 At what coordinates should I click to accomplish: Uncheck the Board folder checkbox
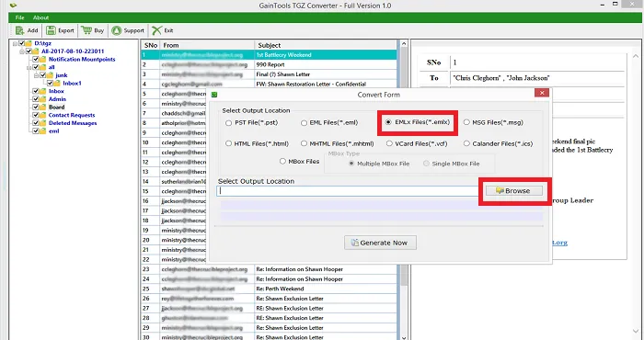(x=36, y=107)
